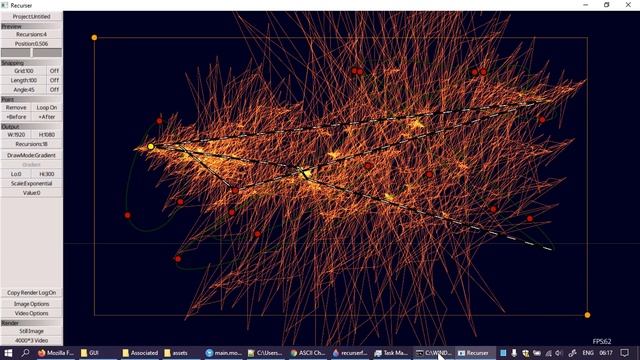
Task: Click the FPS:62 readout
Action: point(602,341)
